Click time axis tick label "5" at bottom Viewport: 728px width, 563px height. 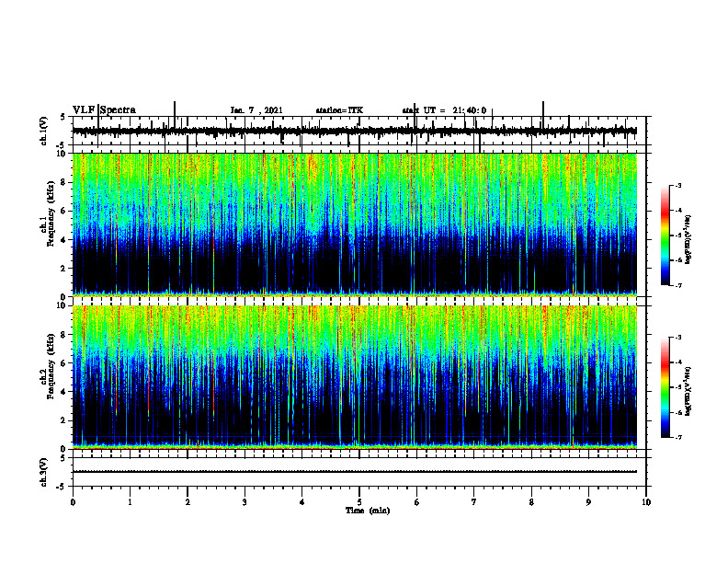tap(359, 502)
